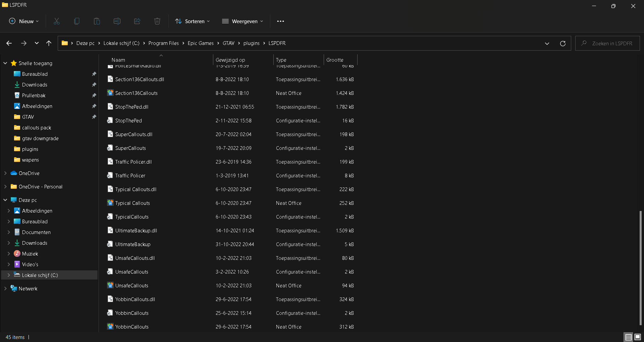Click the Share icon in toolbar
This screenshot has height=342, width=644.
click(137, 21)
